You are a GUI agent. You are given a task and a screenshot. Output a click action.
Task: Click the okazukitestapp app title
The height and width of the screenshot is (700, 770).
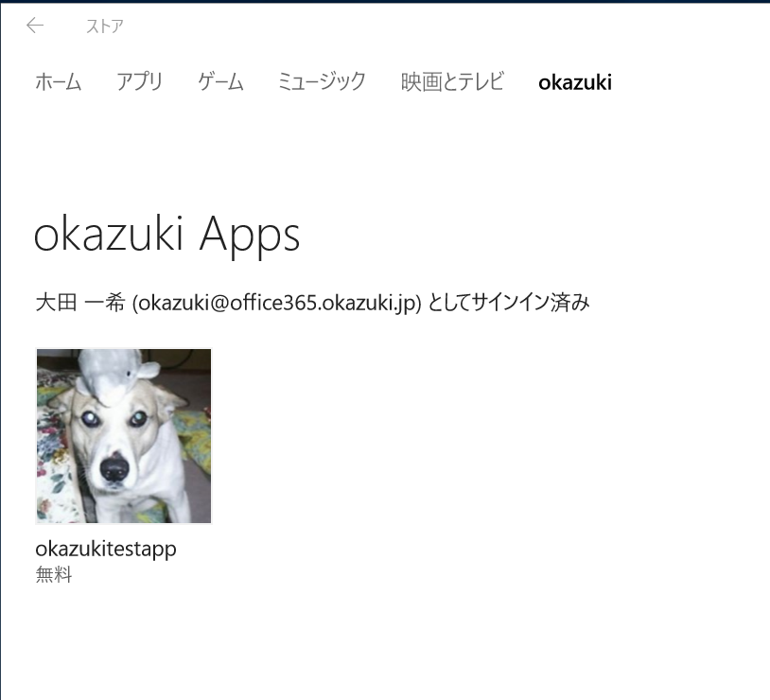(105, 549)
